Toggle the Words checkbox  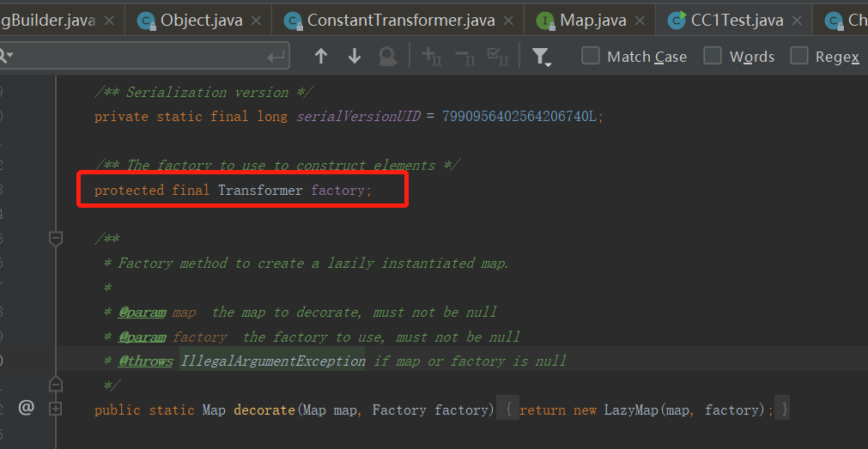(x=713, y=56)
